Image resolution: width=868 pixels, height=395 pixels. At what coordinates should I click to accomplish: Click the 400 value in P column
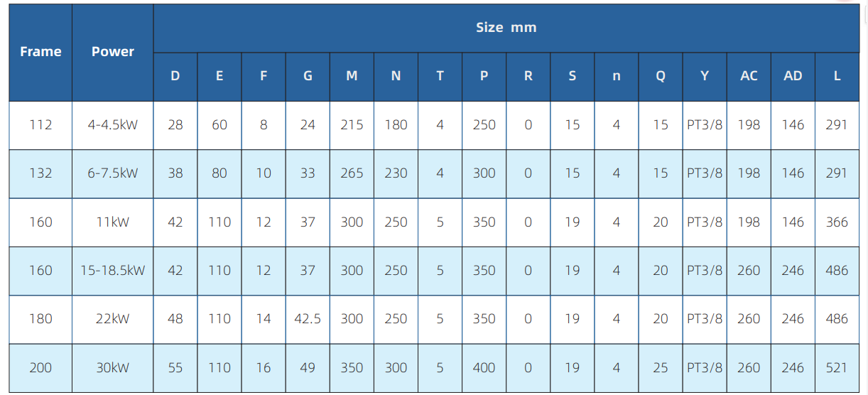pyautogui.click(x=484, y=368)
